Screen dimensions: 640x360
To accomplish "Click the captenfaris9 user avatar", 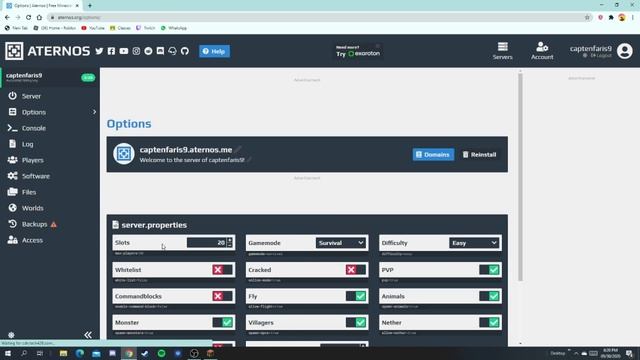I will click(624, 51).
